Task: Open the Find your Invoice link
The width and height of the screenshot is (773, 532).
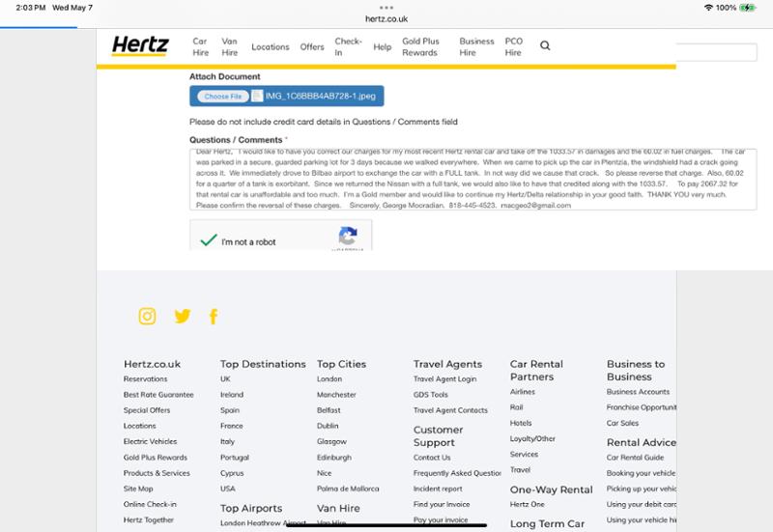Action: tap(442, 504)
